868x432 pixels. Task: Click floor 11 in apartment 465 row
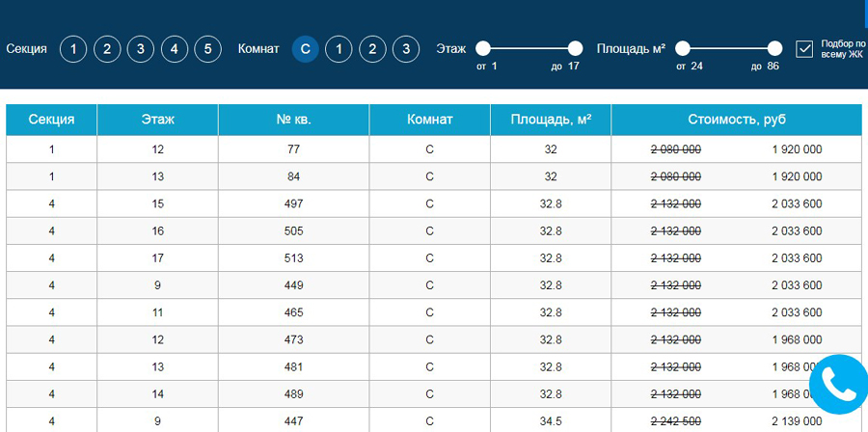pos(158,312)
